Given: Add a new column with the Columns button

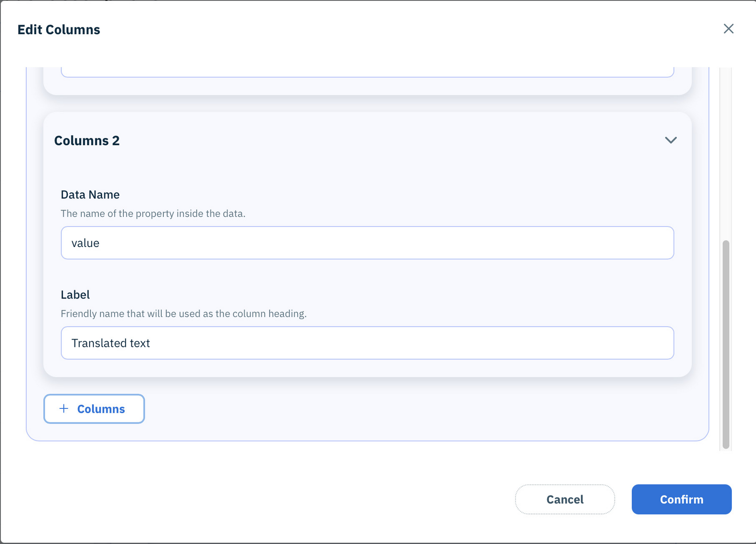Looking at the screenshot, I should [x=94, y=409].
